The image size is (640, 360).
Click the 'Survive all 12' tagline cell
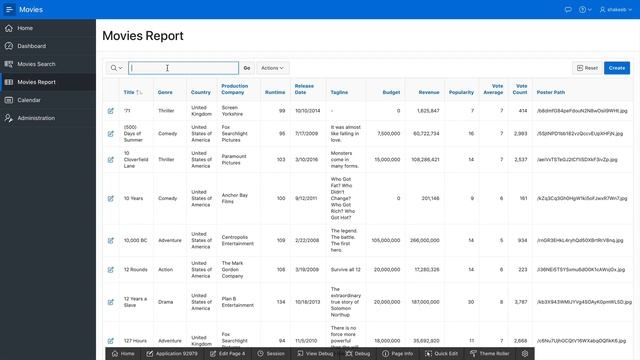[x=345, y=270]
